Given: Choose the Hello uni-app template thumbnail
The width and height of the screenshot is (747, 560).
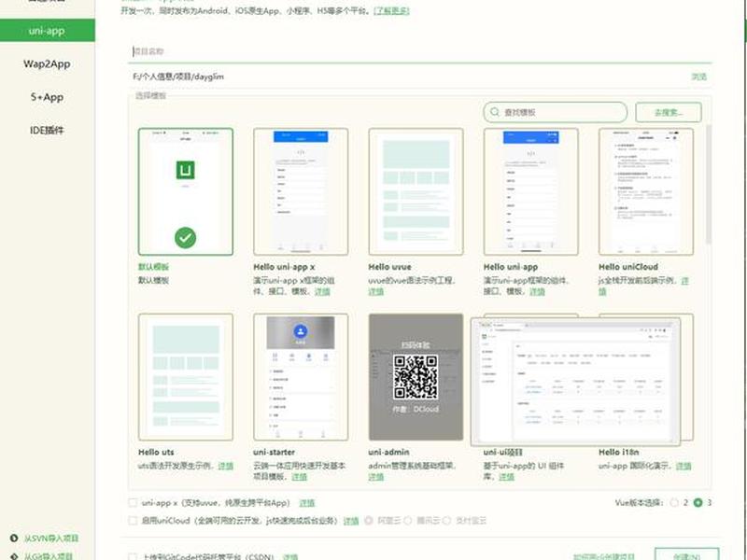Looking at the screenshot, I should point(530,191).
